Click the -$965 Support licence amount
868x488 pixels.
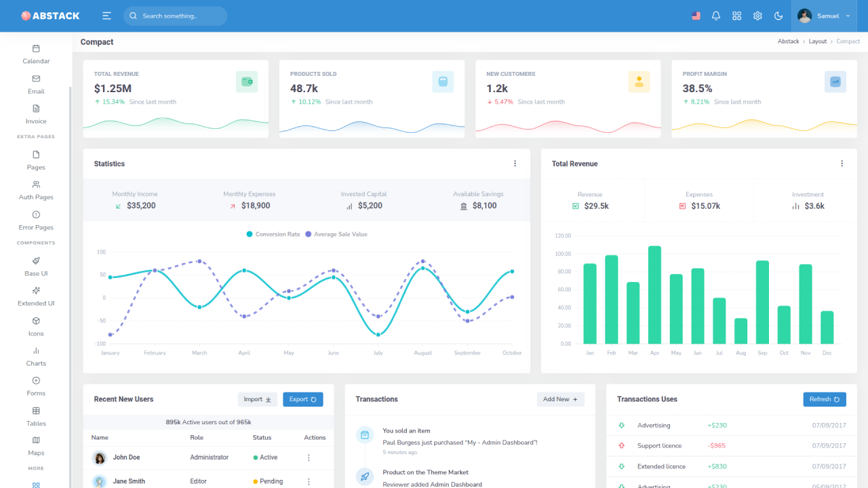coord(717,446)
